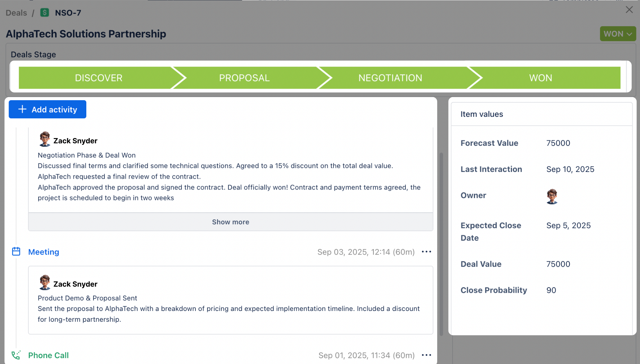Open the WON status dropdown
The width and height of the screenshot is (640, 364).
[x=618, y=34]
